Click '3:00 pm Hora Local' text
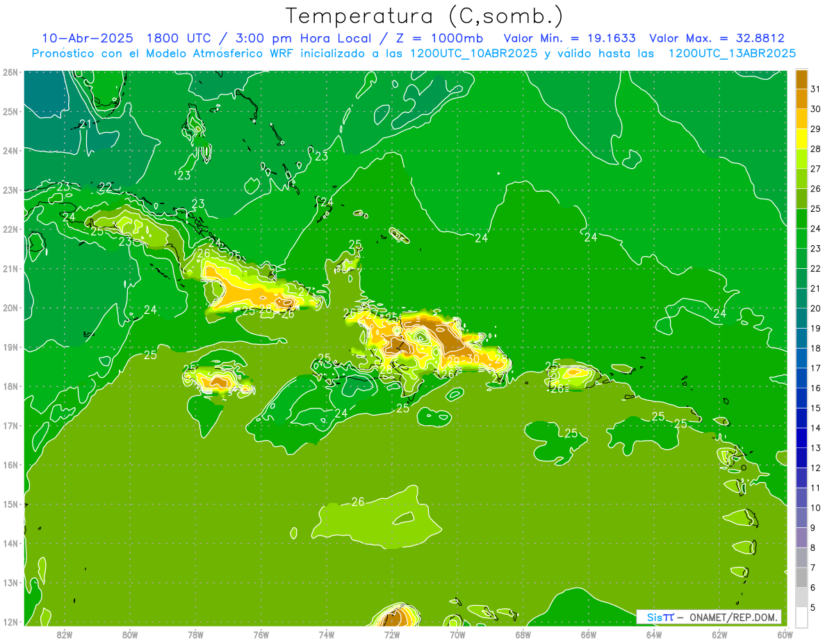The width and height of the screenshot is (834, 644). (303, 38)
